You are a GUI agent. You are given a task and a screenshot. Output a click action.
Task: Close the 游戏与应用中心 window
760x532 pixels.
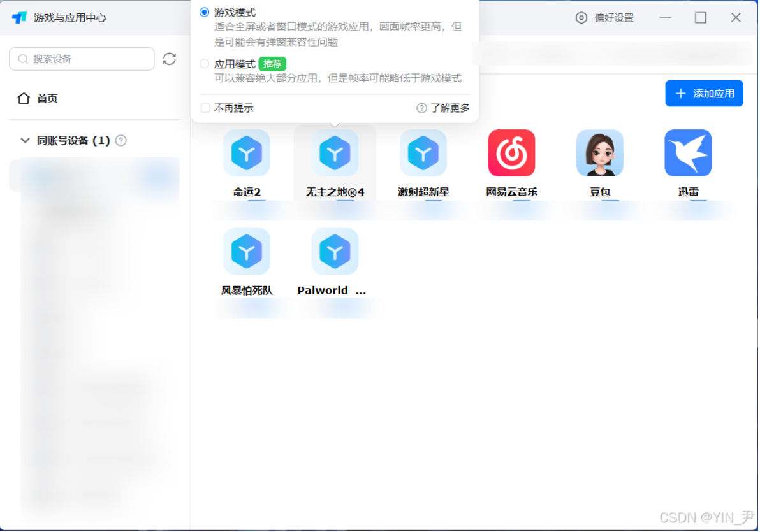[x=736, y=18]
